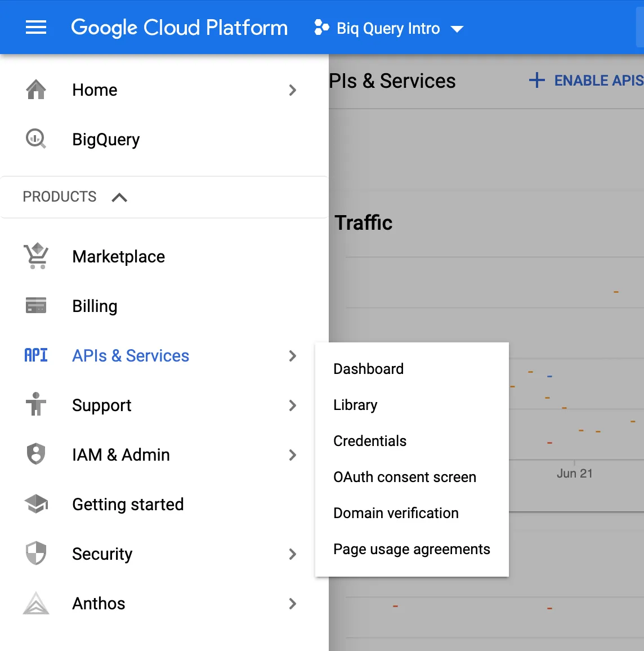Image resolution: width=644 pixels, height=651 pixels.
Task: Open Getting started in the sidebar
Action: 128,505
